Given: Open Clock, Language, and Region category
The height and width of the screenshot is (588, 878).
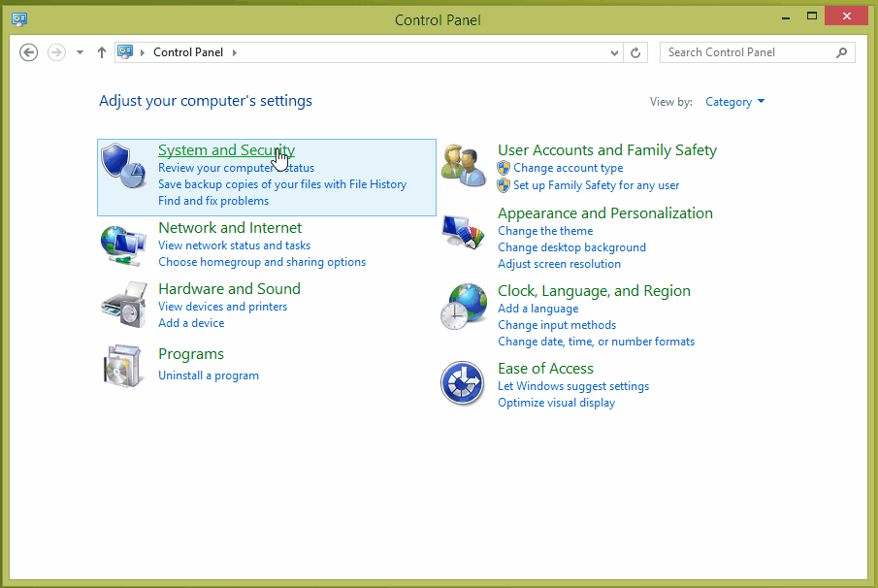Looking at the screenshot, I should (x=594, y=291).
